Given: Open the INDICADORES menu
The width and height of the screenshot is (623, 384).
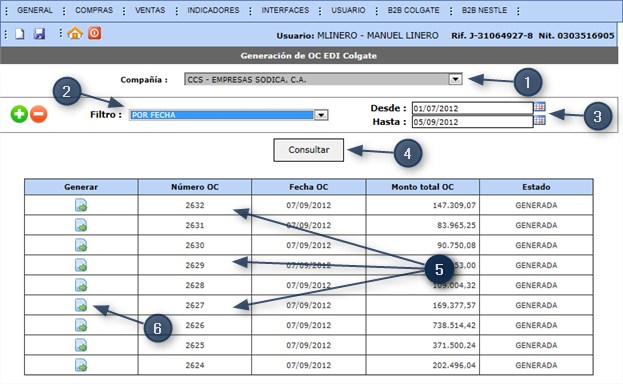Looking at the screenshot, I should pyautogui.click(x=213, y=10).
